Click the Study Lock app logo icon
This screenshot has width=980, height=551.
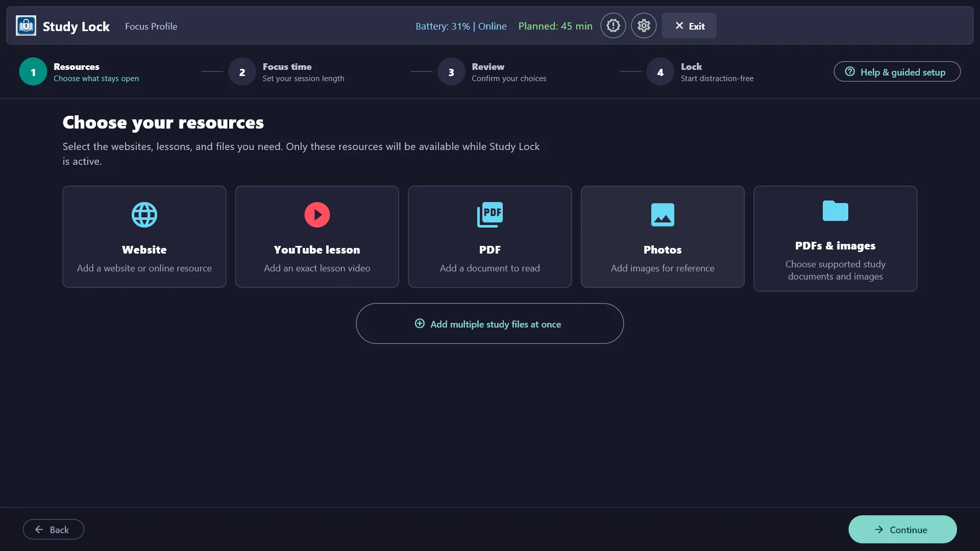26,26
